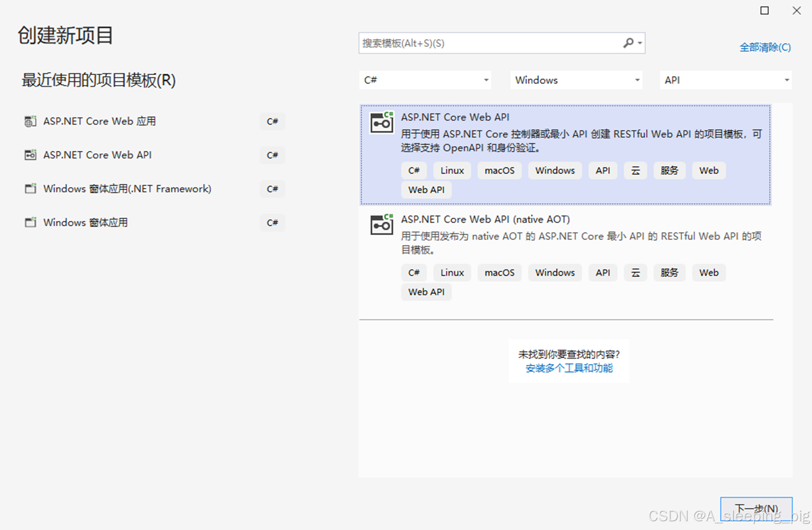Click C# badge beside recent ASP.NET Core Web API
Image resolution: width=812 pixels, height=530 pixels.
(x=273, y=155)
